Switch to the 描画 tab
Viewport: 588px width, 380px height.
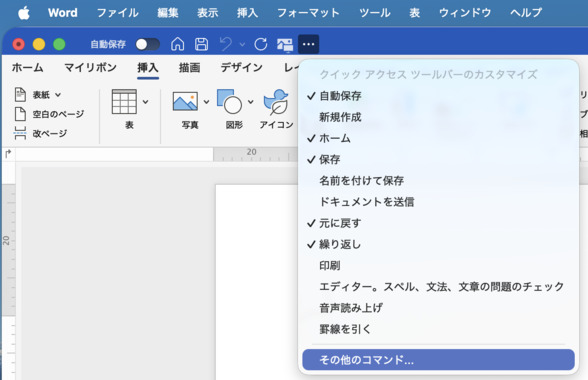[189, 68]
